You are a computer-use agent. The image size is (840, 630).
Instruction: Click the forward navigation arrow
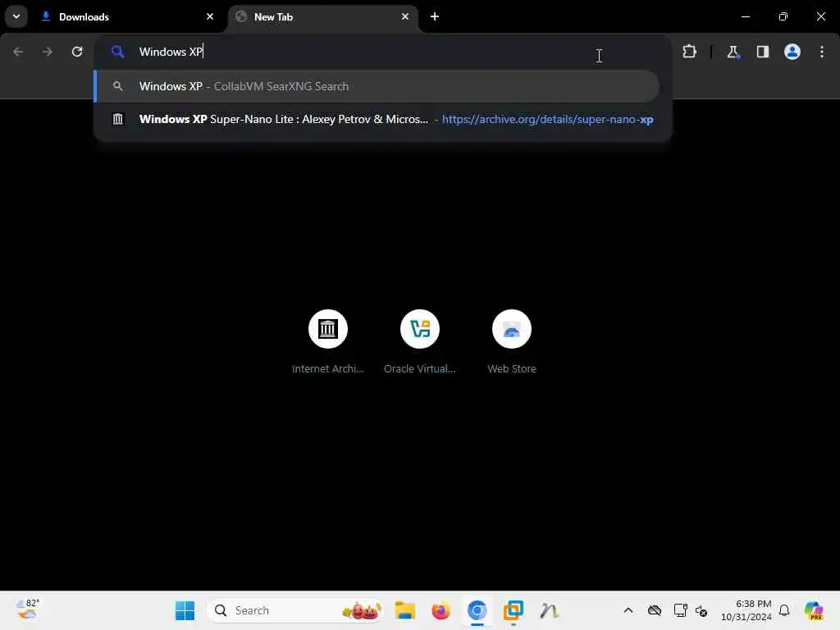click(x=47, y=52)
